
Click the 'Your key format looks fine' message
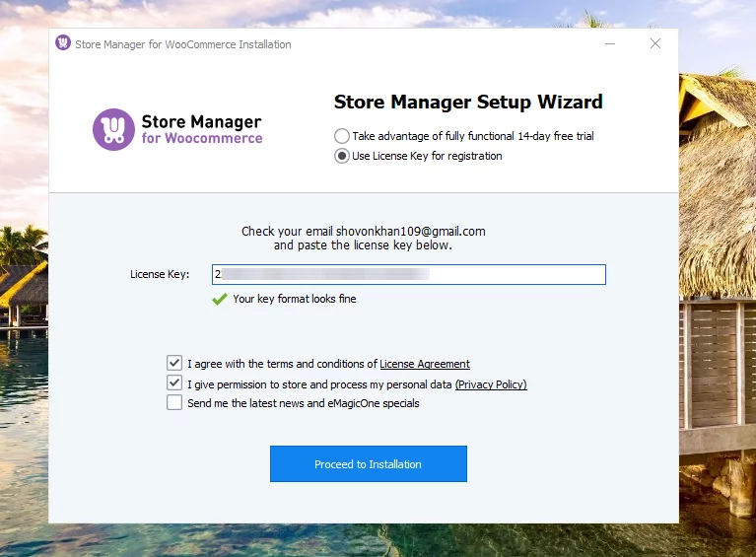click(x=295, y=299)
